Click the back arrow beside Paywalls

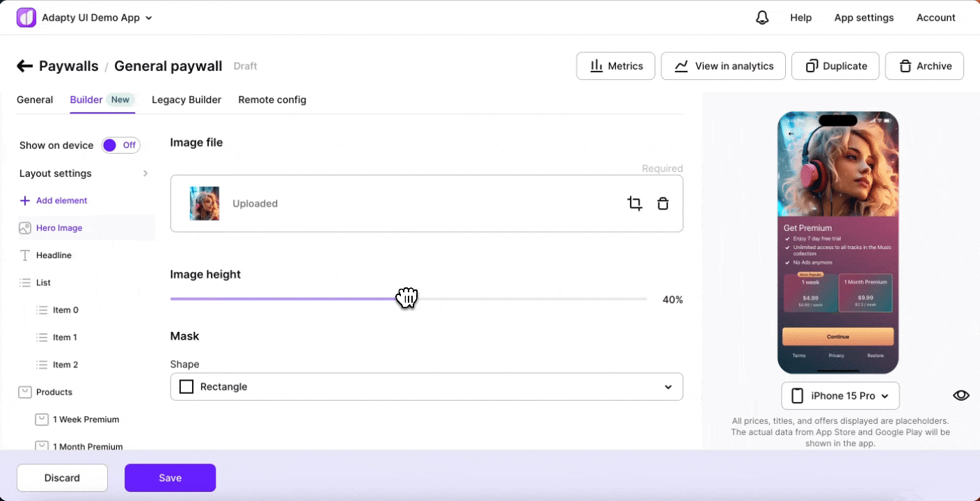click(x=25, y=66)
